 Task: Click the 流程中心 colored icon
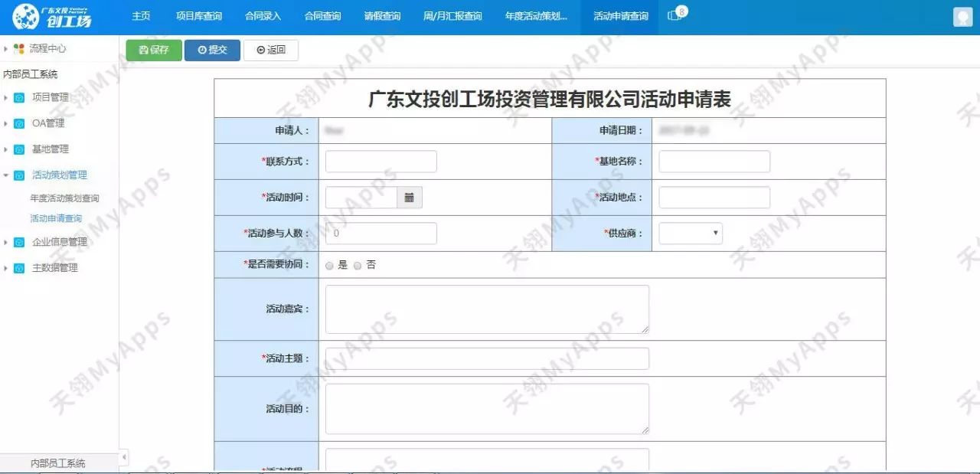(x=19, y=48)
